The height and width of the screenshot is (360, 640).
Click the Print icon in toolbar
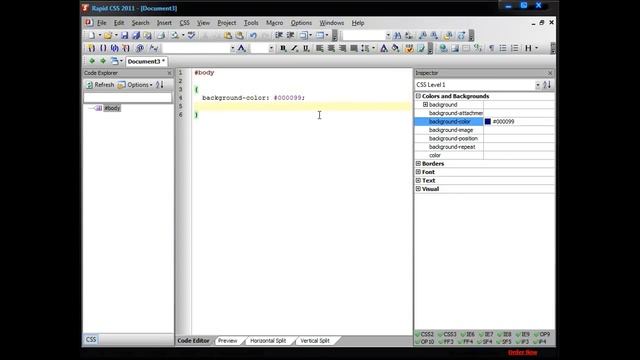pos(161,36)
